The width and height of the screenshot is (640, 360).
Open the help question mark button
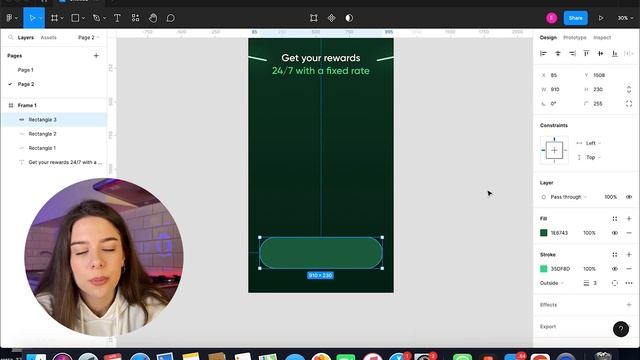[621, 329]
